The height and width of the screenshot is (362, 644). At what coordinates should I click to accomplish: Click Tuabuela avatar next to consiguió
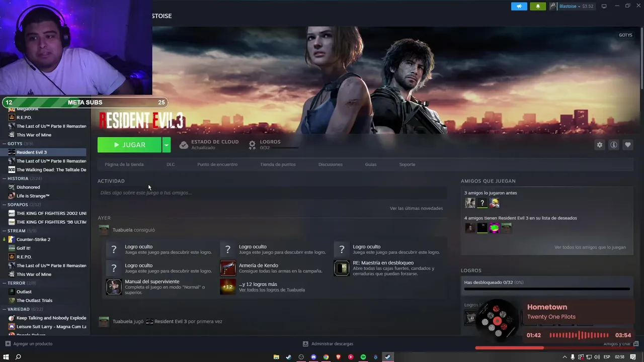104,230
